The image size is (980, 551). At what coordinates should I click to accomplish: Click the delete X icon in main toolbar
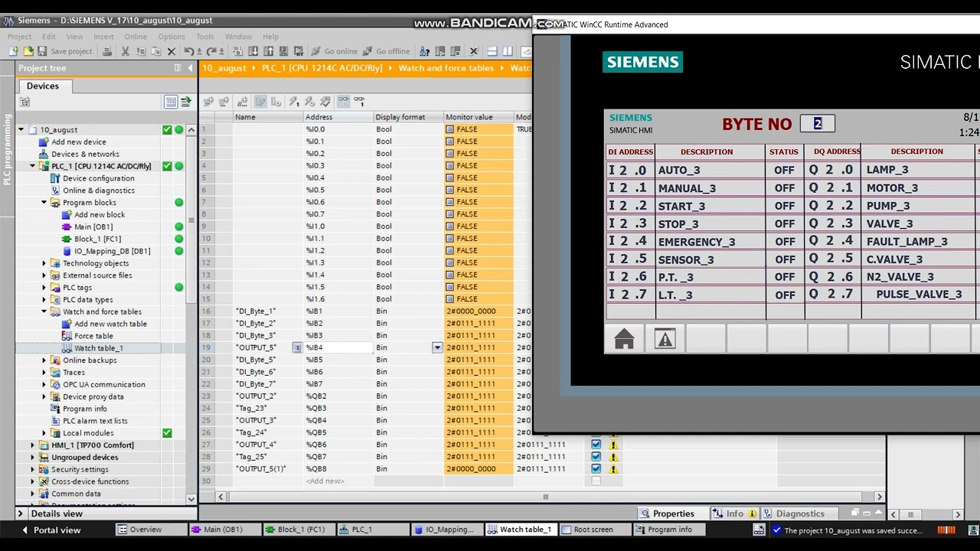(x=171, y=51)
